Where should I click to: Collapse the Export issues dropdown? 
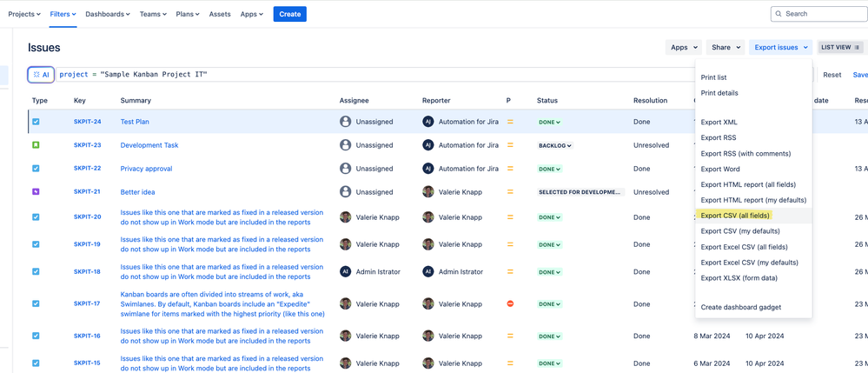coord(780,47)
